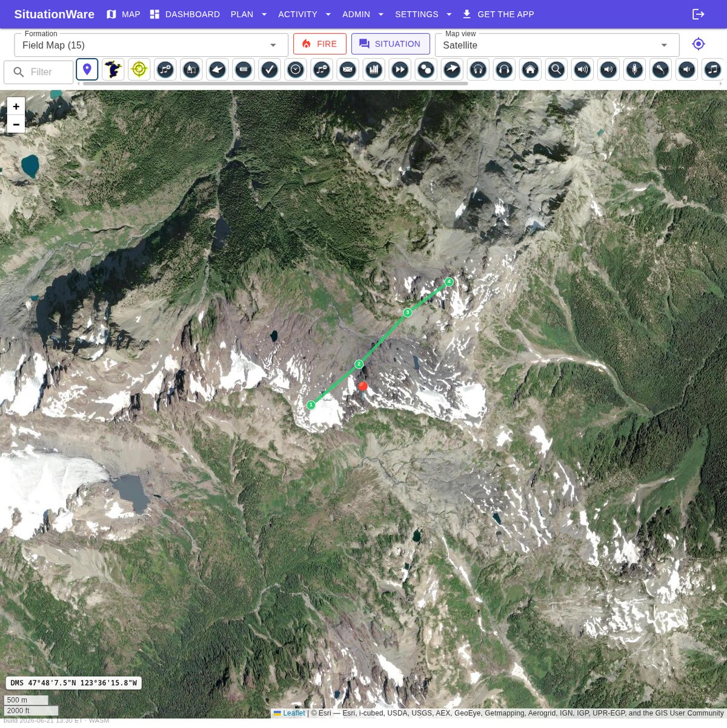Viewport: 727px width, 728px height.
Task: Focus the Filter search field
Action: pos(38,72)
